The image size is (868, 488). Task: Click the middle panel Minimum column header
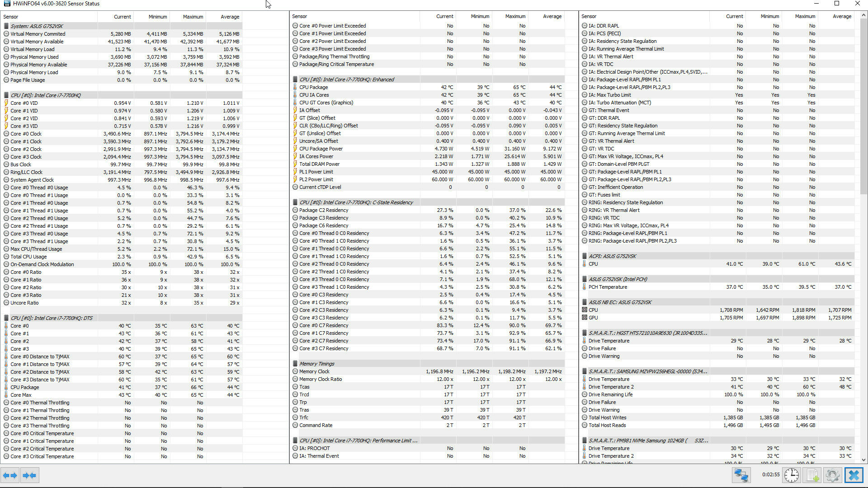pyautogui.click(x=474, y=16)
